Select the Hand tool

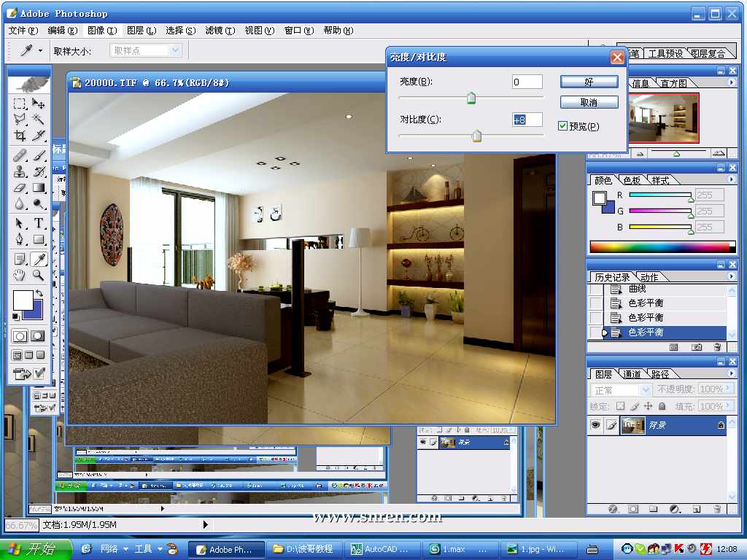click(20, 275)
